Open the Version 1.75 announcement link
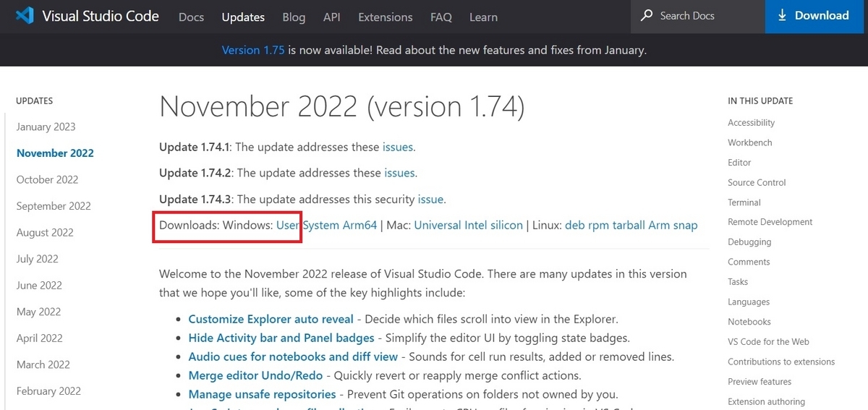The width and height of the screenshot is (868, 410). tap(253, 50)
